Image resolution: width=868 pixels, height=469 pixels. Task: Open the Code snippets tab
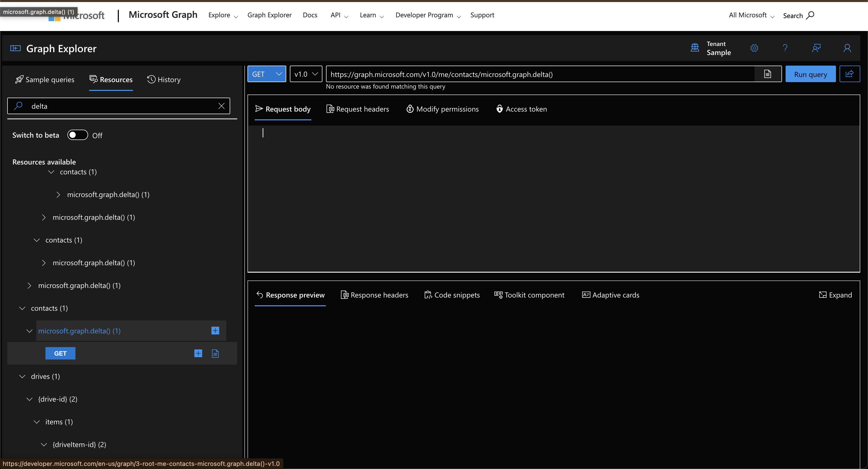(x=452, y=295)
